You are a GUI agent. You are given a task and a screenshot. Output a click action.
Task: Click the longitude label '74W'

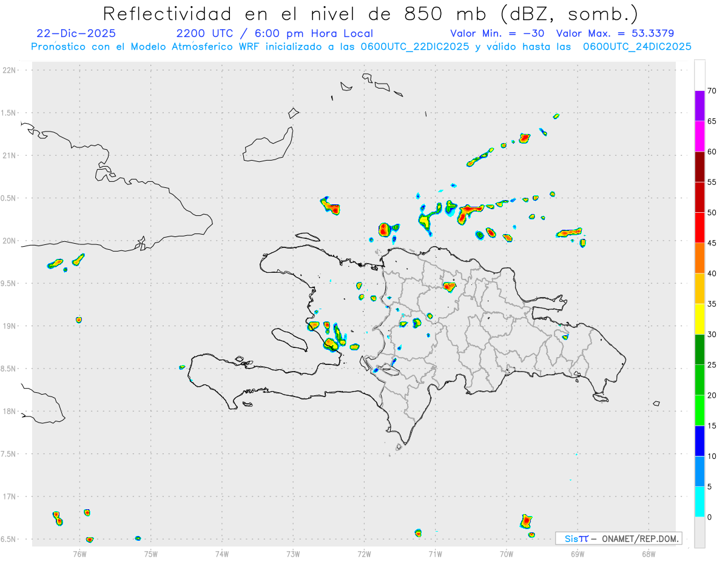221,554
